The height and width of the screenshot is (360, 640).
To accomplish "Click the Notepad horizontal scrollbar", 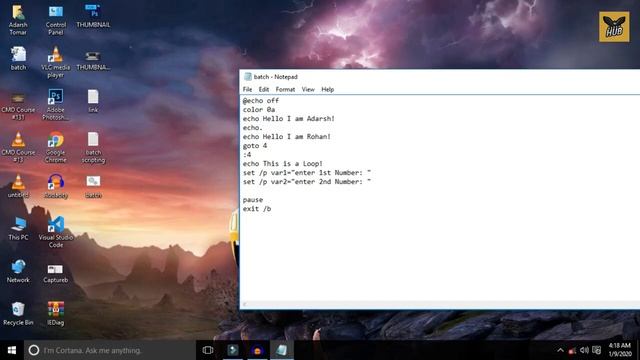I will (440, 304).
